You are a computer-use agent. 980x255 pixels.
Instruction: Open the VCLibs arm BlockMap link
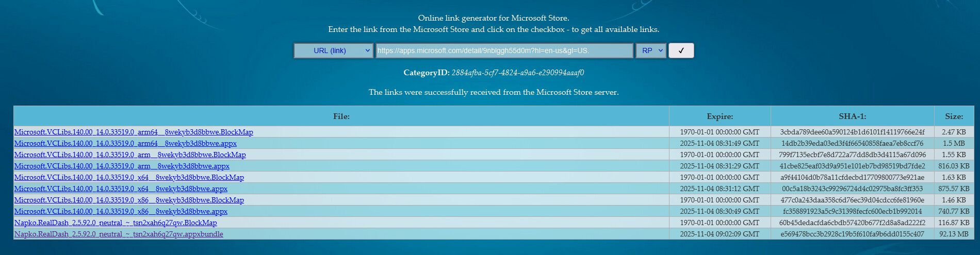click(130, 155)
